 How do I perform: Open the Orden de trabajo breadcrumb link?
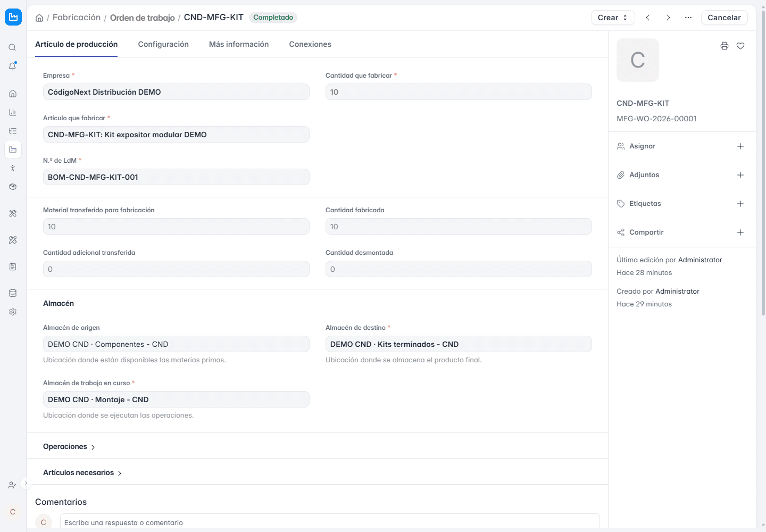[143, 18]
